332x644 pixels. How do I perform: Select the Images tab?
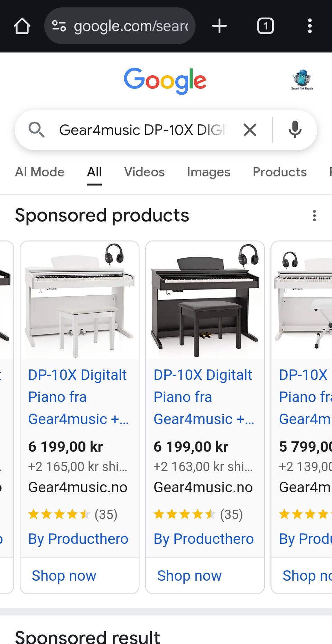click(x=209, y=172)
